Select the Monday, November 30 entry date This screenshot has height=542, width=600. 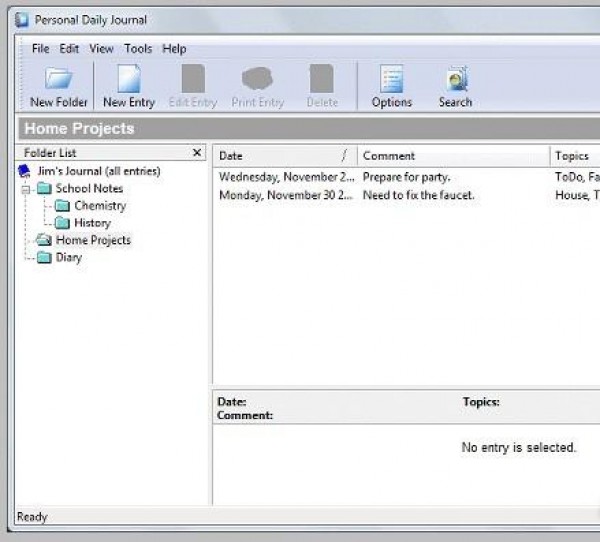pos(286,195)
